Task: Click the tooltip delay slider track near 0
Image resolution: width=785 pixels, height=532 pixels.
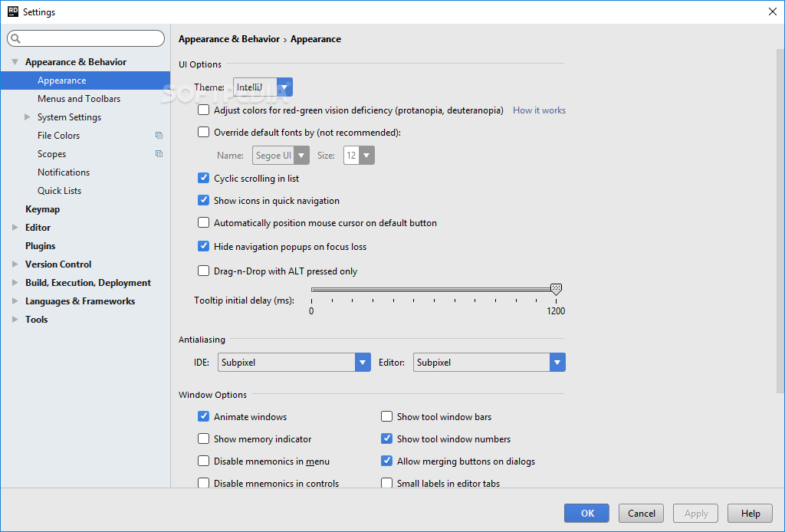Action: pyautogui.click(x=314, y=289)
